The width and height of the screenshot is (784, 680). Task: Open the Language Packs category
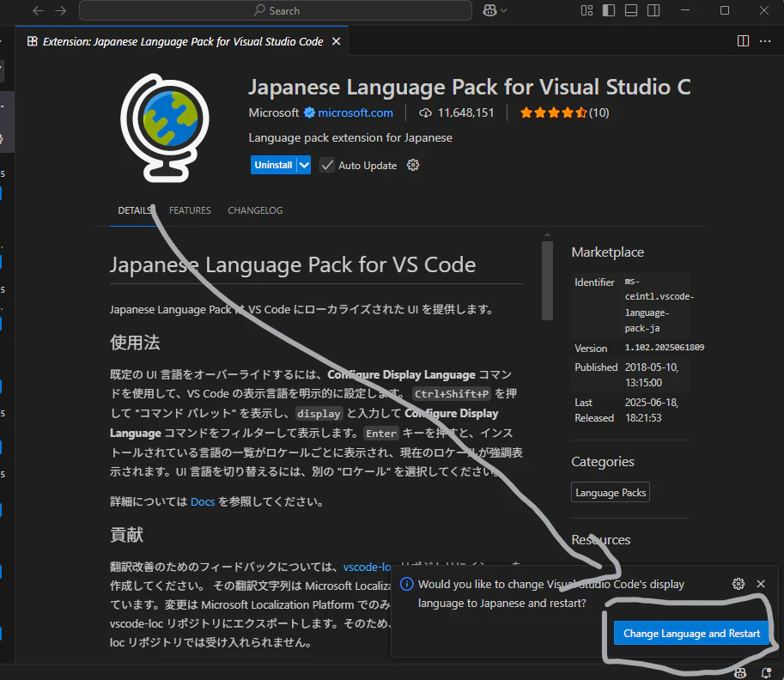(x=611, y=493)
